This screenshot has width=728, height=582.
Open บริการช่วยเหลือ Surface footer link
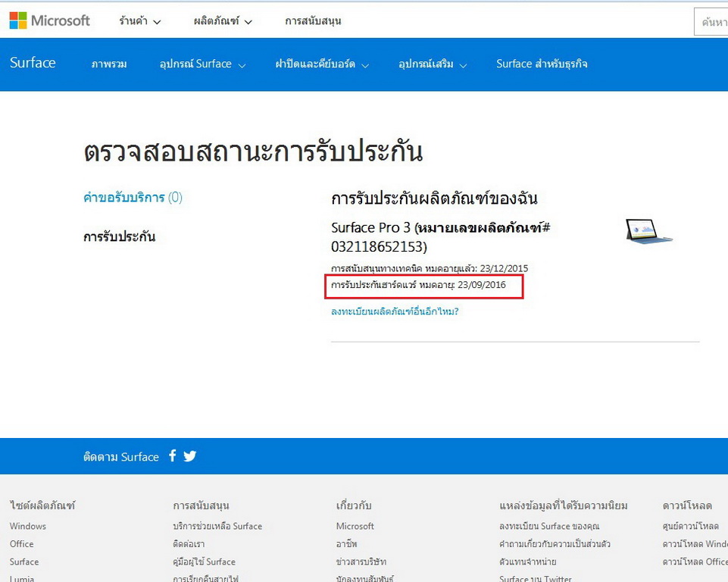[217, 526]
